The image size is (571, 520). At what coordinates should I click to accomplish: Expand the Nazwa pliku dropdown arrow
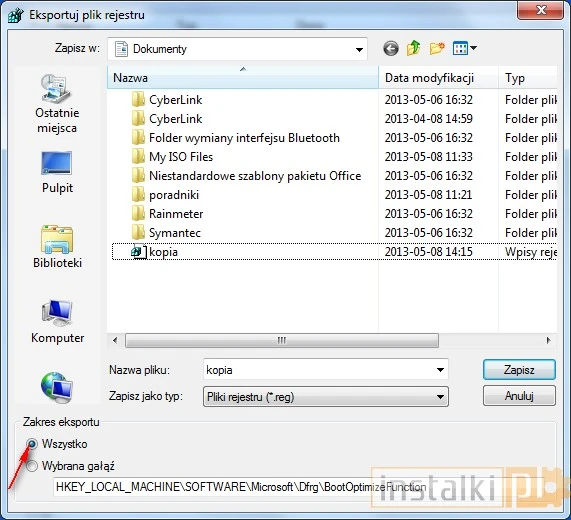pos(440,370)
